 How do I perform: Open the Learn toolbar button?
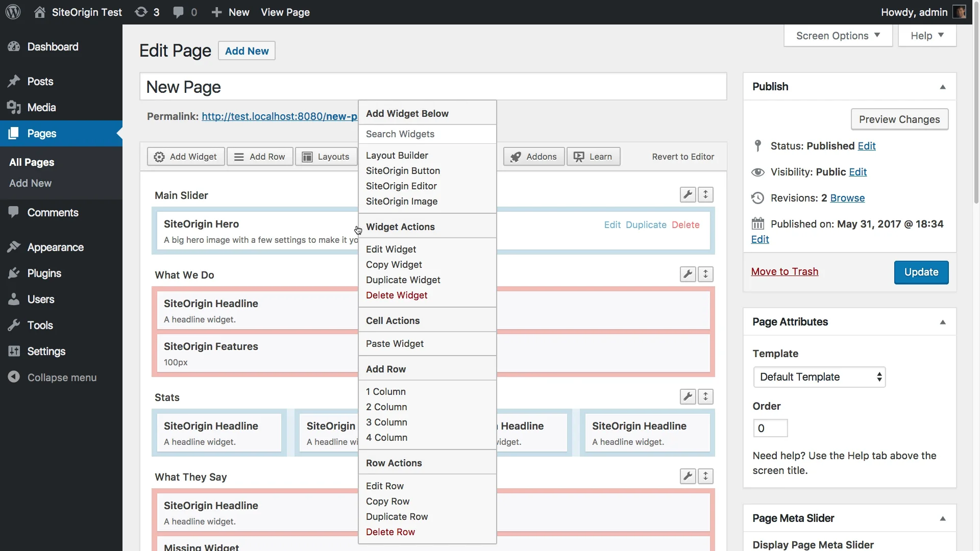593,157
